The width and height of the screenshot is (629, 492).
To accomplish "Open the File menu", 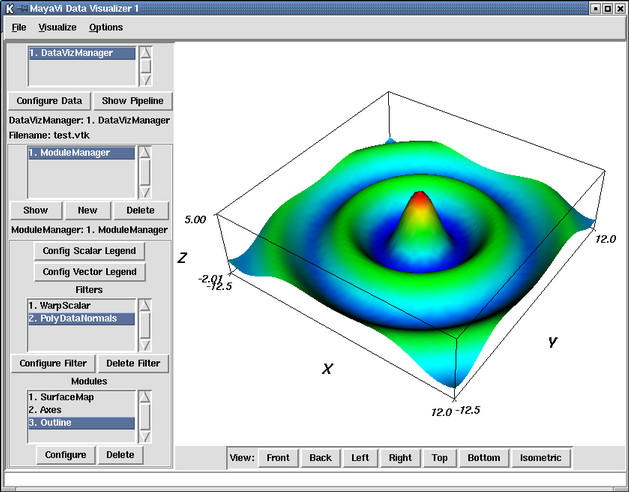I will click(19, 27).
